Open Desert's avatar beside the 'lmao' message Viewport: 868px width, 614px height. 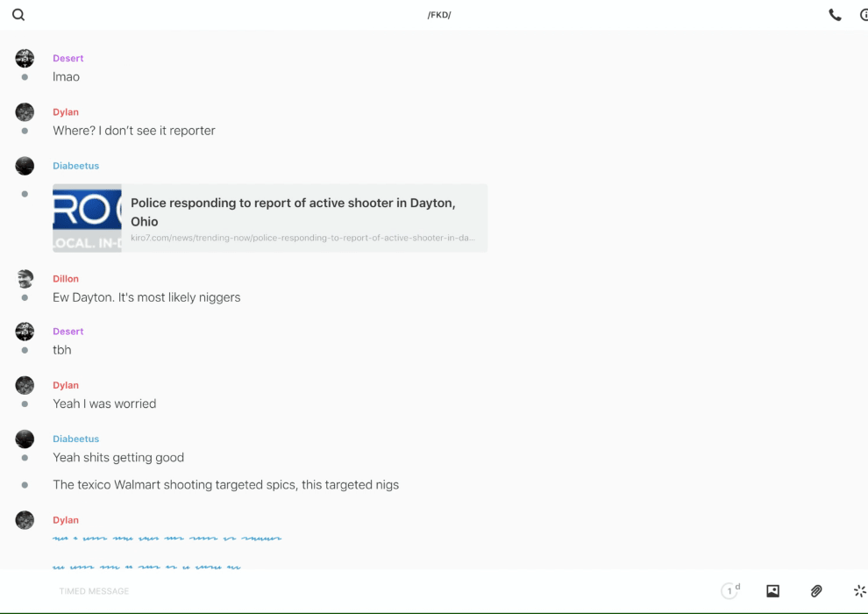25,59
